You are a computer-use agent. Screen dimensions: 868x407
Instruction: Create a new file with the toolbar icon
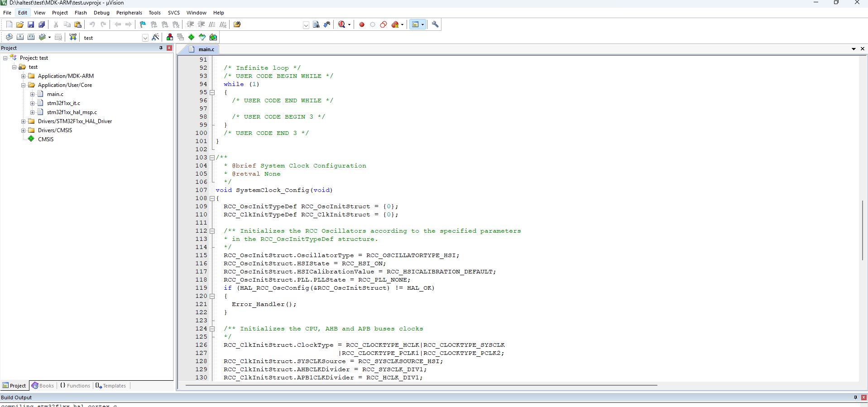pos(9,24)
